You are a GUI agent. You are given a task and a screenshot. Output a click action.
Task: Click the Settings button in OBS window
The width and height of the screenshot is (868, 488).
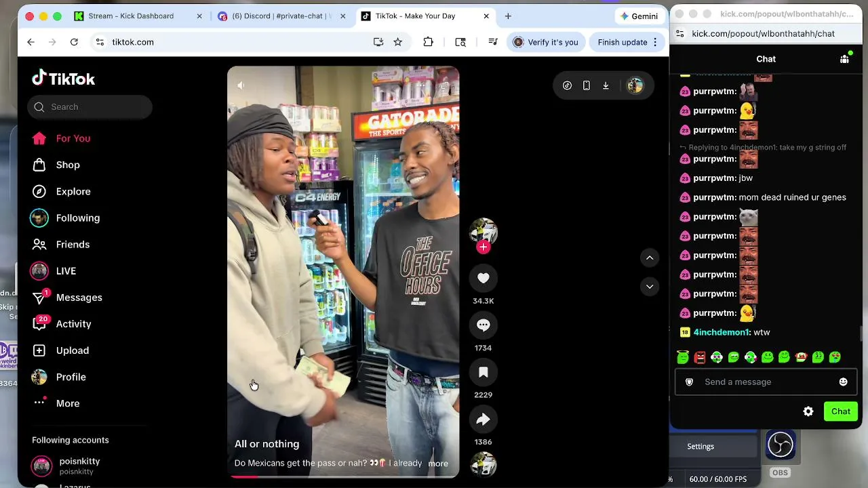[701, 447]
